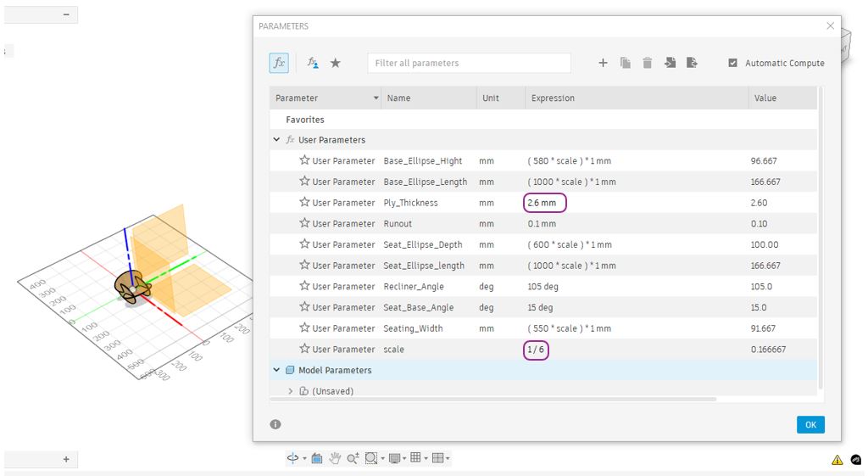Favorite the scale parameter star
Image resolution: width=868 pixels, height=476 pixels.
point(304,349)
